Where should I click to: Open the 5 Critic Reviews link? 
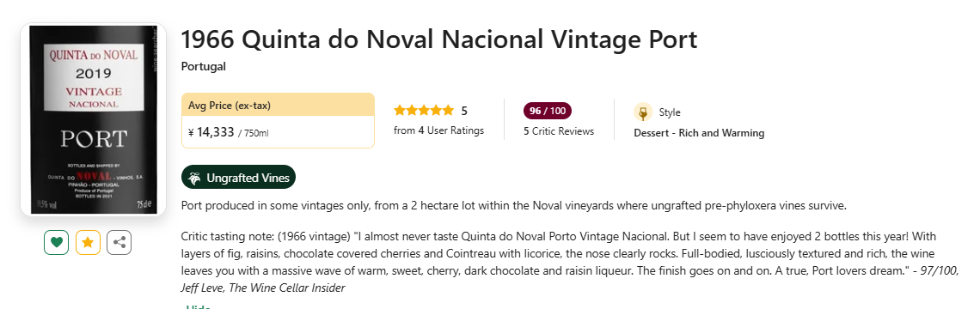[559, 131]
